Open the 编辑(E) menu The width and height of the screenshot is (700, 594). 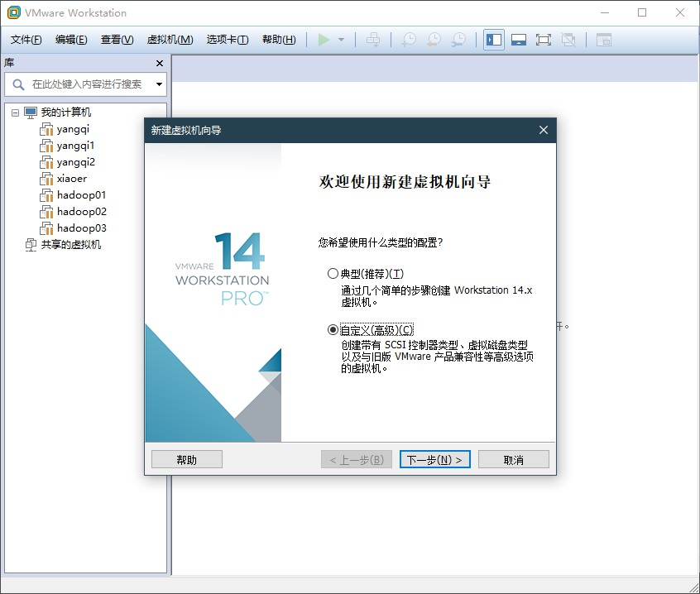tap(71, 40)
